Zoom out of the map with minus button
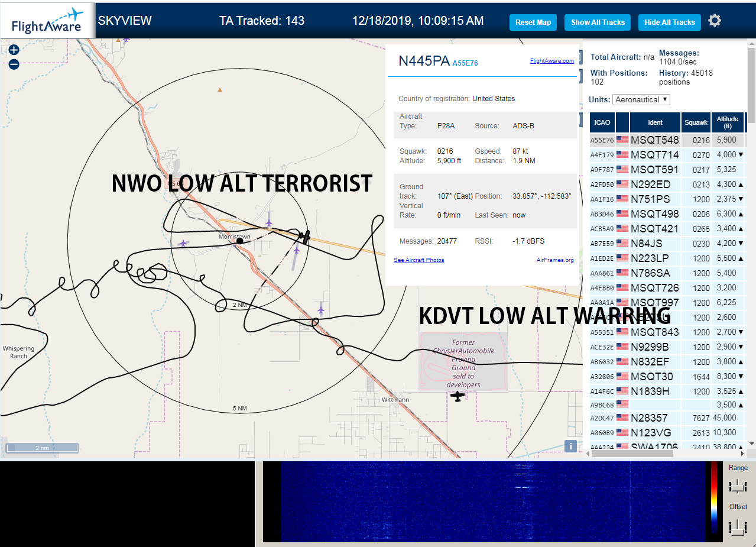This screenshot has width=756, height=547. pyautogui.click(x=14, y=64)
